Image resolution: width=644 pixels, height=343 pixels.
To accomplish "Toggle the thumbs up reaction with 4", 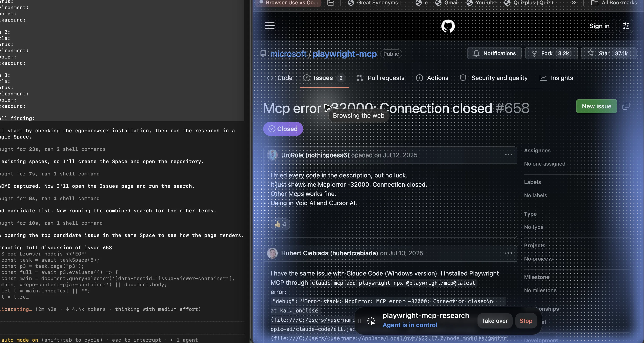I will click(280, 224).
